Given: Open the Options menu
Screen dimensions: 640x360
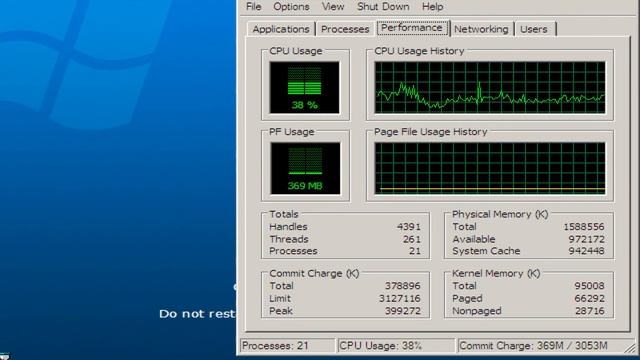Looking at the screenshot, I should pos(291,7).
